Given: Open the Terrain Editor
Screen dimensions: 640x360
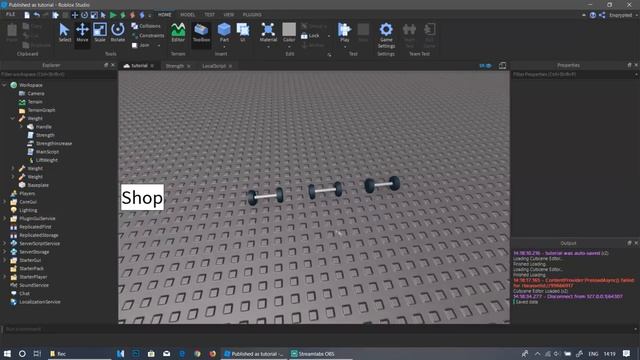Looking at the screenshot, I should tap(178, 32).
